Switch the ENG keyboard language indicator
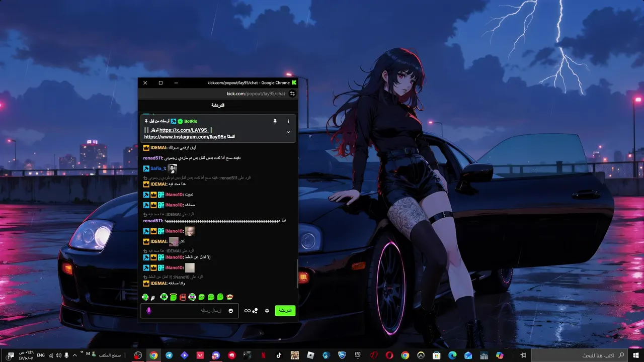This screenshot has width=644, height=362. point(41,355)
